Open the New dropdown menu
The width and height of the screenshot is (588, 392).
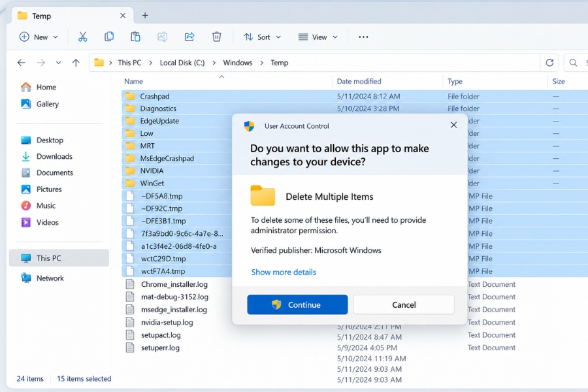pos(39,37)
